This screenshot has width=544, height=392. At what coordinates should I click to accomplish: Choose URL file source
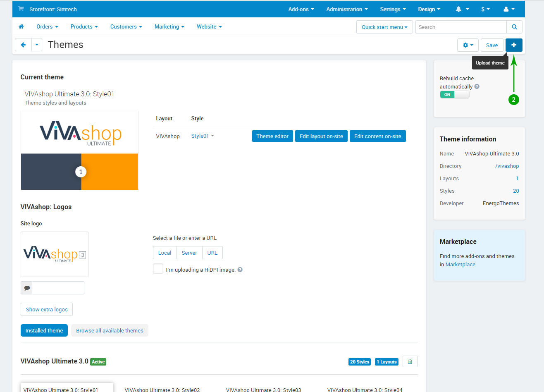point(212,253)
